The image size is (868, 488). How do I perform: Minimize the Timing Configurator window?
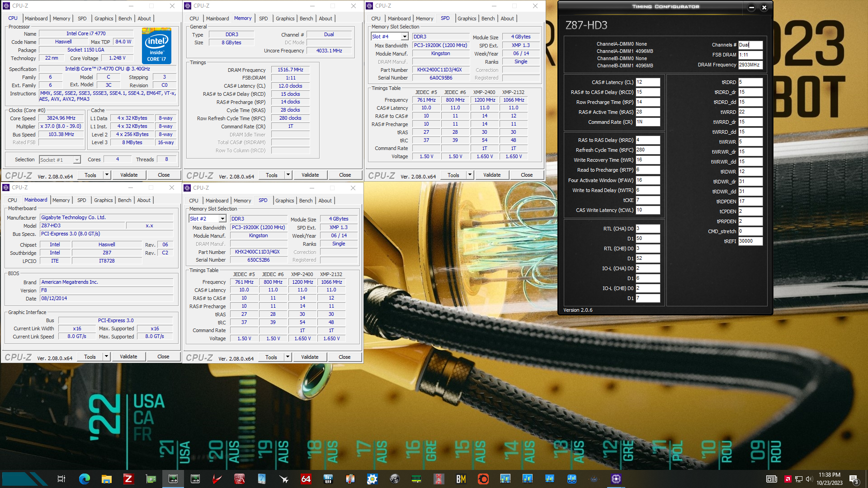coord(751,7)
